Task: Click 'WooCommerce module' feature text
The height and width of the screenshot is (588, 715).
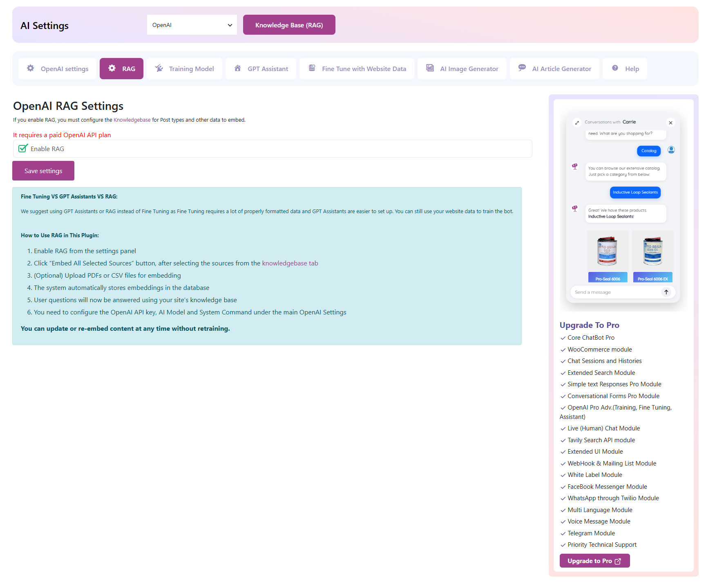Action: click(x=599, y=350)
